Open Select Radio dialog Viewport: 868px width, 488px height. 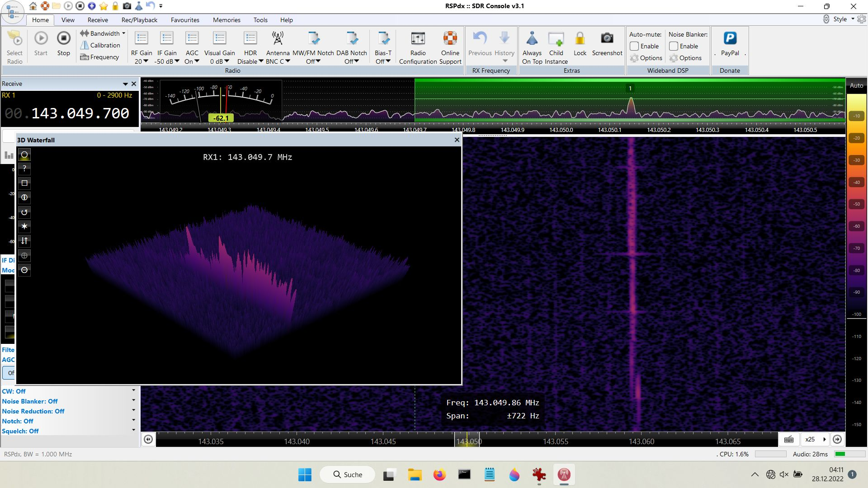[15, 47]
